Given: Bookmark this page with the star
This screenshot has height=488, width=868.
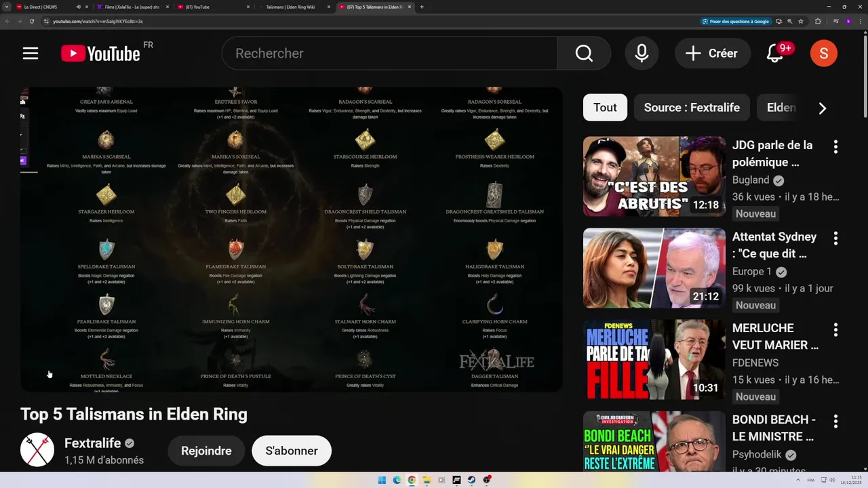Looking at the screenshot, I should coord(801,21).
